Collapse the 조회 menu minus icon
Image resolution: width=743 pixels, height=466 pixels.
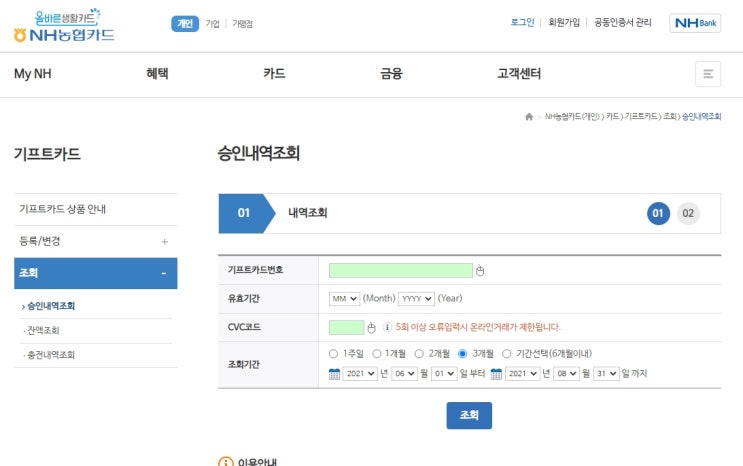[164, 274]
